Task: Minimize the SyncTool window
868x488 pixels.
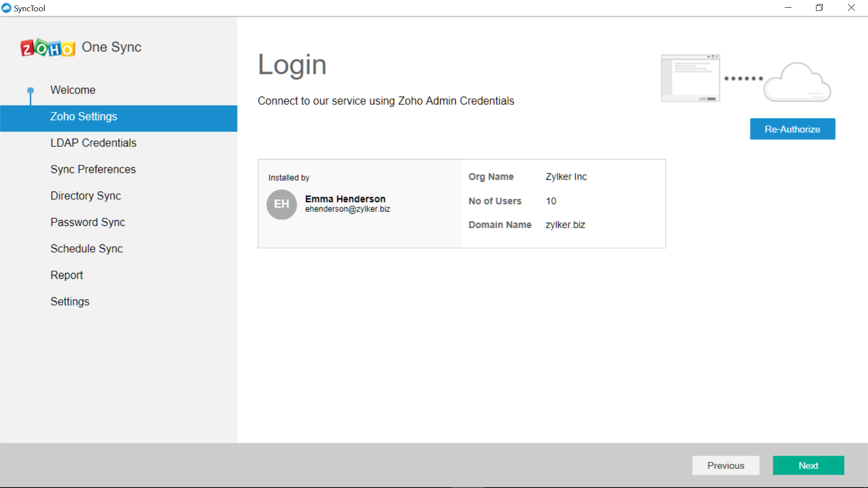Action: [788, 8]
